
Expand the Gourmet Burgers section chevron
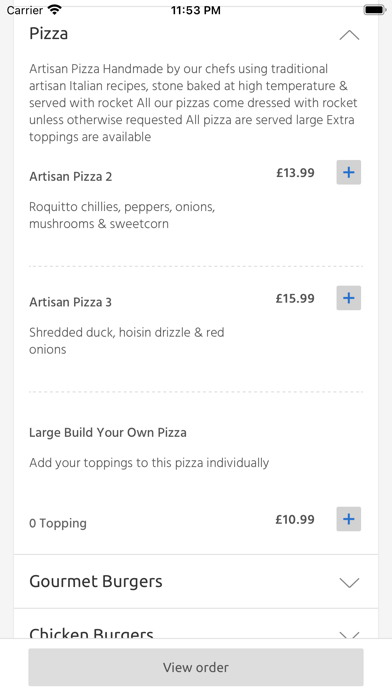pyautogui.click(x=349, y=582)
